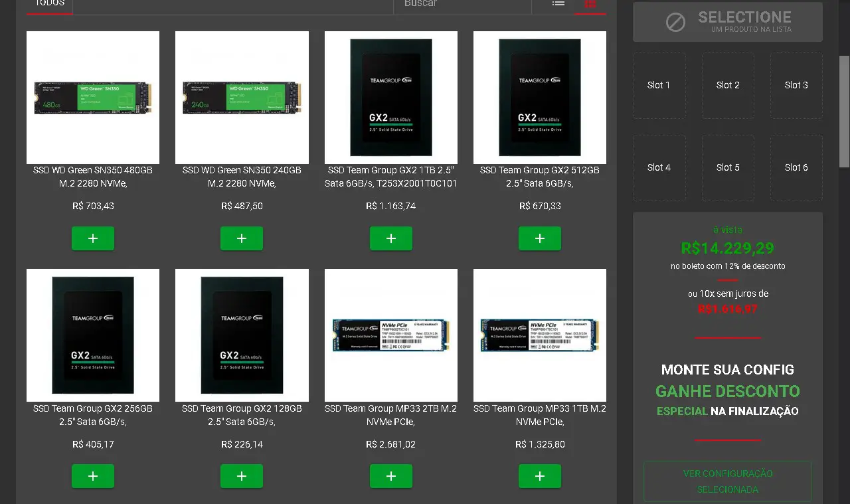
Task: Click the Selecione um produto button
Action: (728, 22)
